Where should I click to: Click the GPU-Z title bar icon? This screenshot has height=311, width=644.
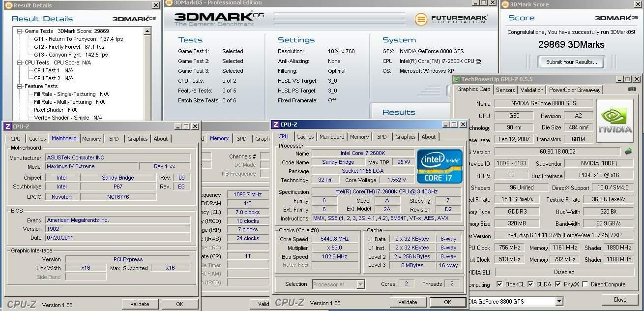[457, 79]
